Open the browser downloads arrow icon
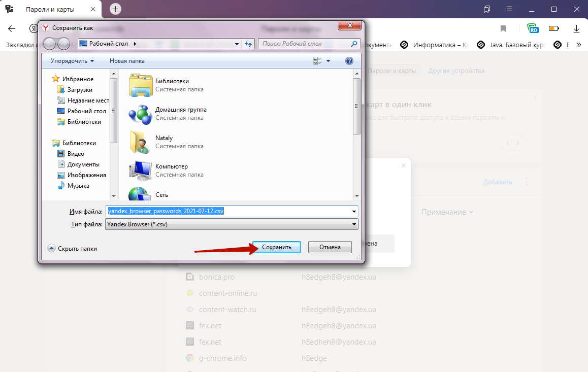Screen dimensions: 588x372 [x=576, y=28]
